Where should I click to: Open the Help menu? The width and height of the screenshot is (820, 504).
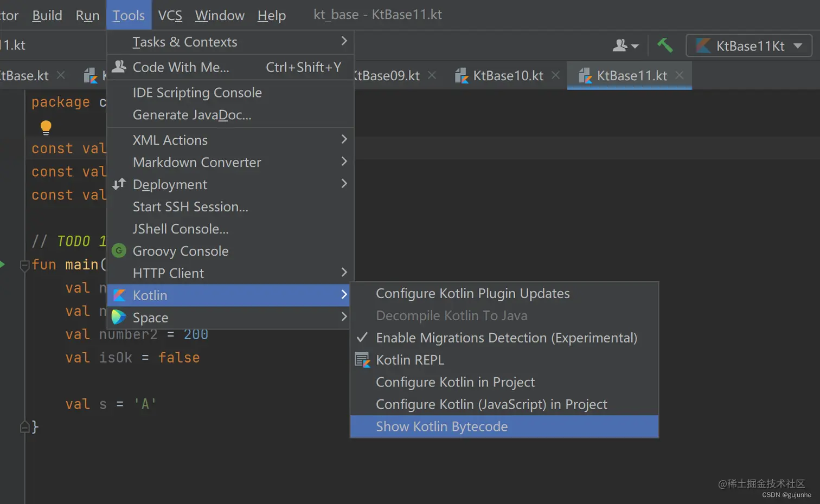[272, 15]
